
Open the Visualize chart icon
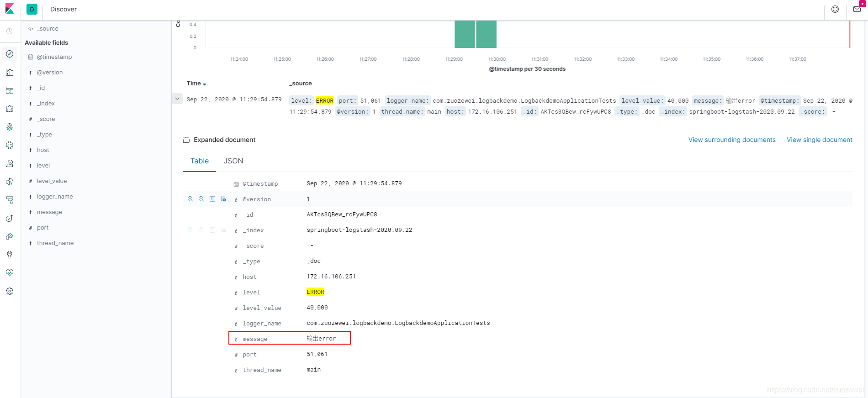click(10, 72)
